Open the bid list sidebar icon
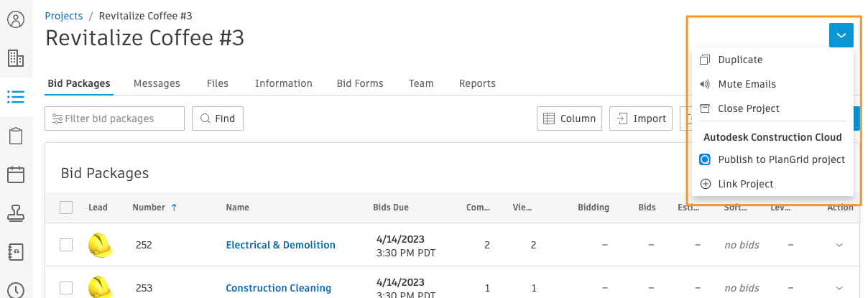Screen dimensions: 868x298 pyautogui.click(x=16, y=97)
